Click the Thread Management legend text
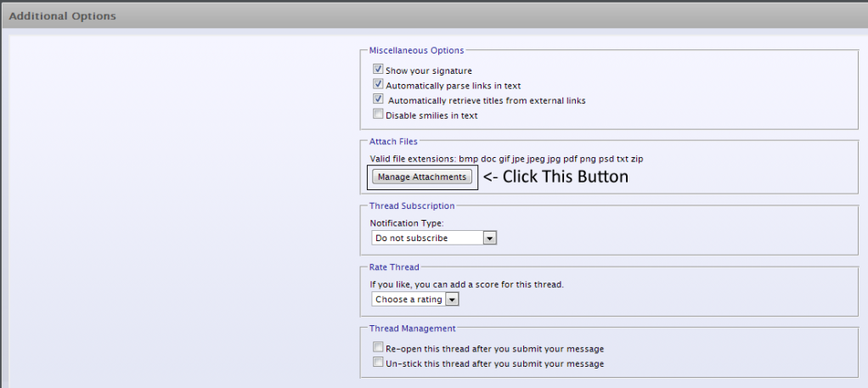The image size is (868, 388). point(413,329)
